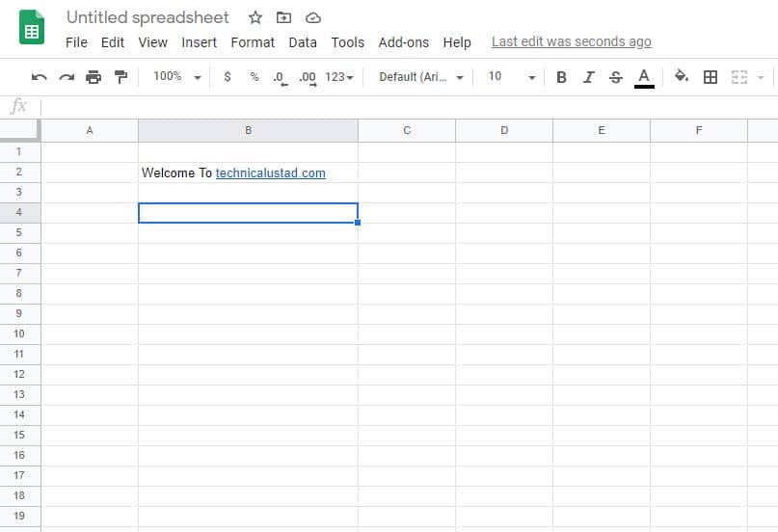Print the spreadsheet using printer icon
The image size is (778, 532).
click(94, 77)
